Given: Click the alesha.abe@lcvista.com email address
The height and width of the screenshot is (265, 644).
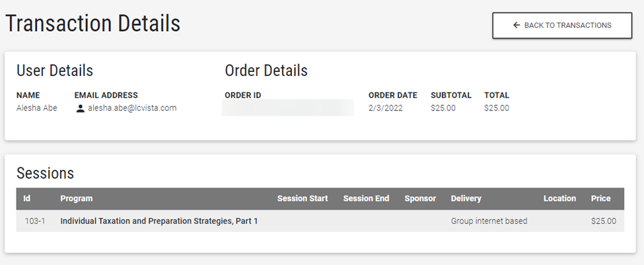Looking at the screenshot, I should tap(132, 108).
